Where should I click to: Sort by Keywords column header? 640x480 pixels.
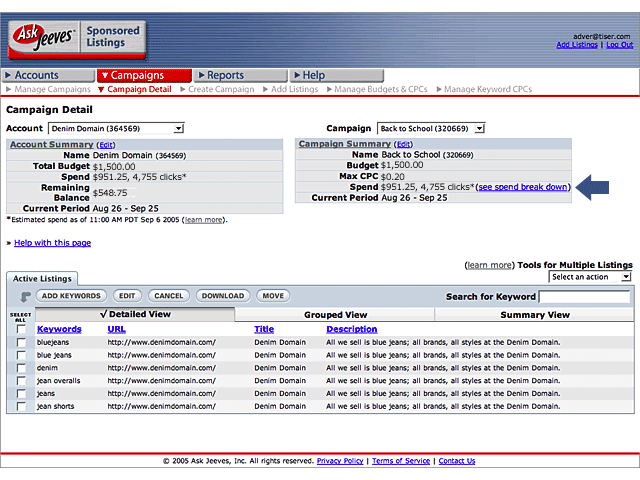(59, 329)
